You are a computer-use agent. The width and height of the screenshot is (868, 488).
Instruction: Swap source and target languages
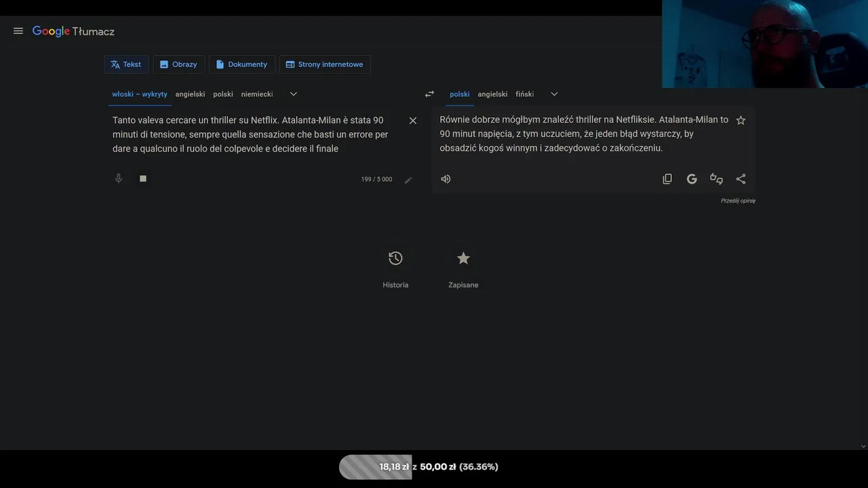point(429,94)
